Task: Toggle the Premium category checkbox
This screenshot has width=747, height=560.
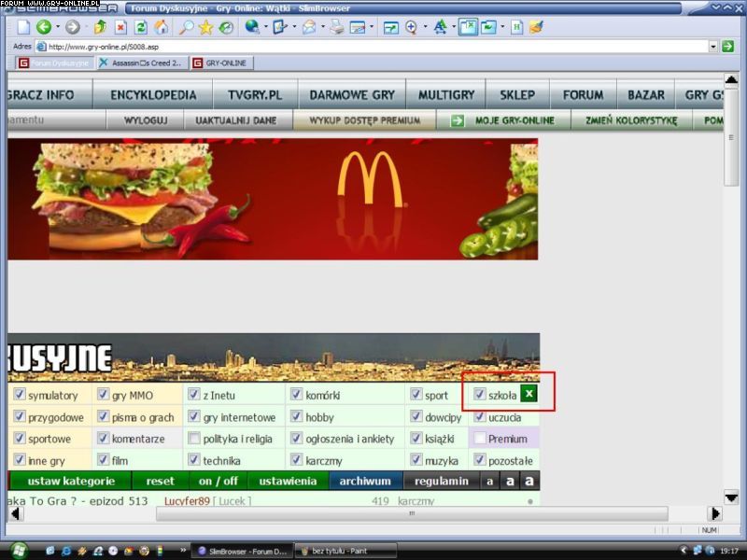Action: 480,439
